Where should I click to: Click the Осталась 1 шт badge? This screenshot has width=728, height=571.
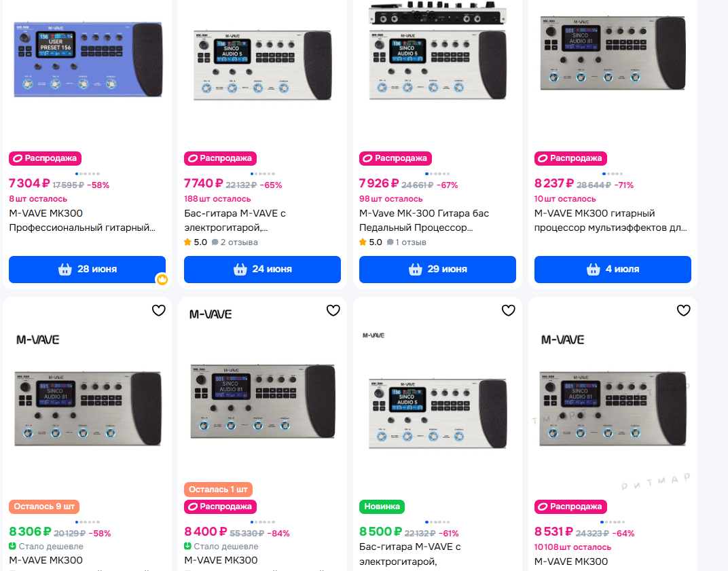tap(219, 489)
